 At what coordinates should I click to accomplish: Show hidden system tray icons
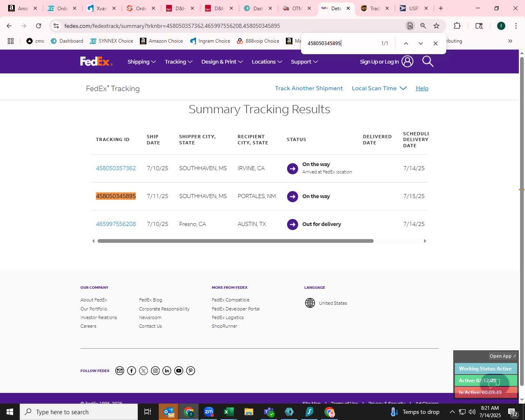click(452, 412)
